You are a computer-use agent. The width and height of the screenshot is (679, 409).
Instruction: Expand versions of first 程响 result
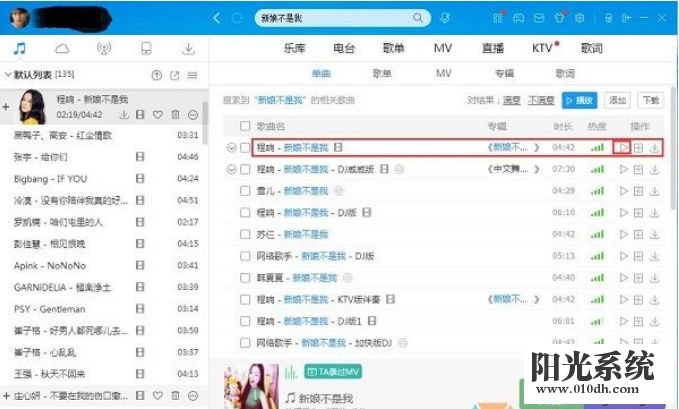pyautogui.click(x=232, y=148)
